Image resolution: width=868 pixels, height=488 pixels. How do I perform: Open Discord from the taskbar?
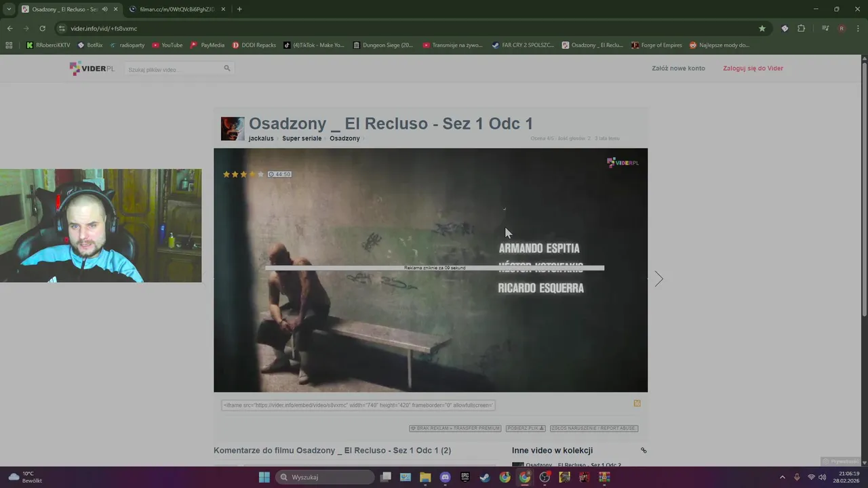(445, 477)
